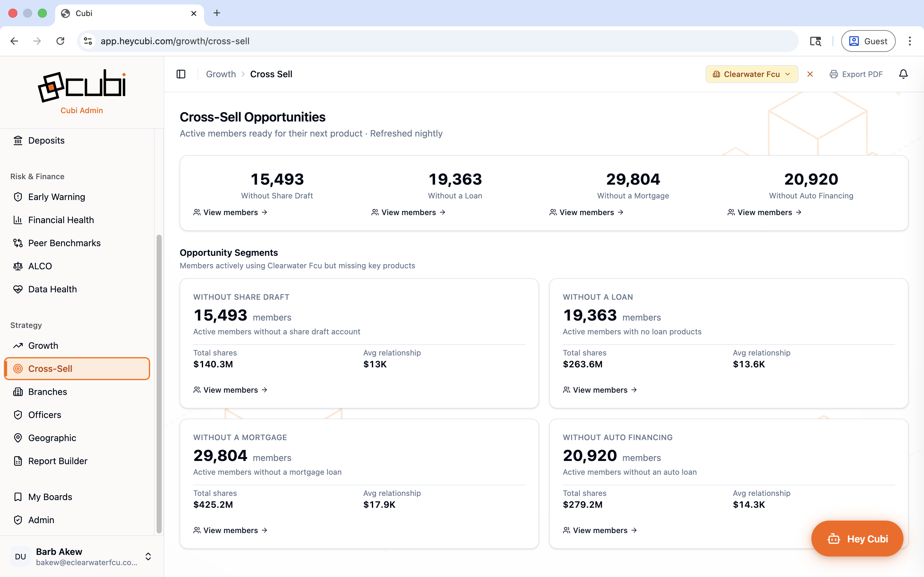This screenshot has width=924, height=577.
Task: View members in the Without a Mortgage card
Action: pos(230,530)
